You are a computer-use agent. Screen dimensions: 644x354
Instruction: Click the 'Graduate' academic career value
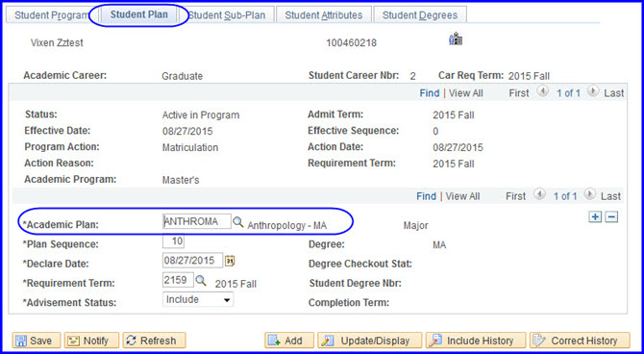click(x=182, y=76)
